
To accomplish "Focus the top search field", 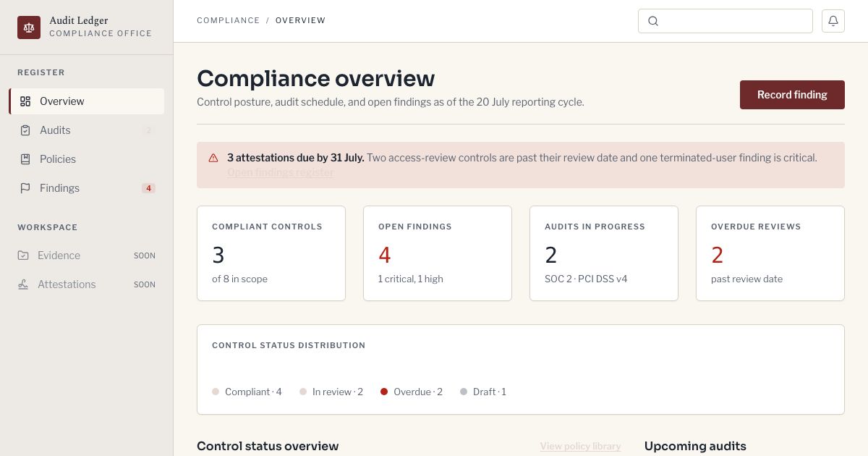I will point(726,21).
